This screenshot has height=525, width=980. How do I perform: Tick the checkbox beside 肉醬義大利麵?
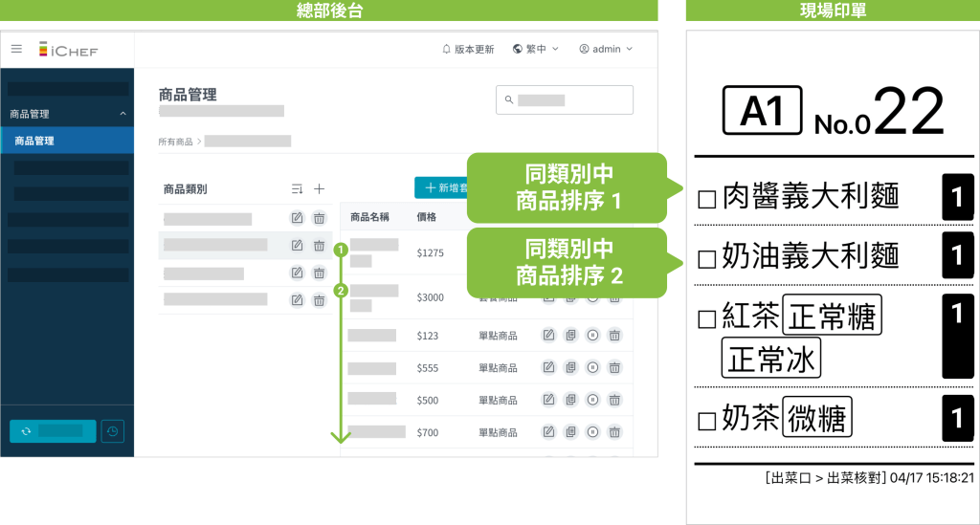706,199
